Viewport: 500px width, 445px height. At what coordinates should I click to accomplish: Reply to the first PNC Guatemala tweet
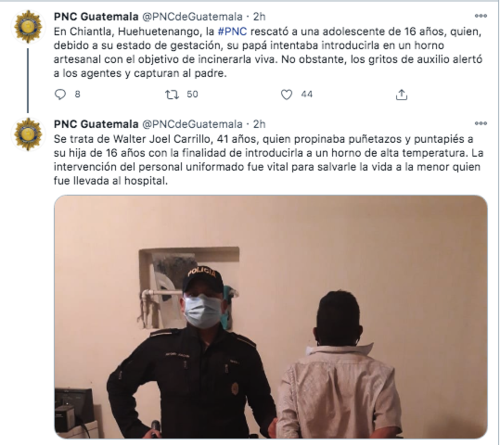60,95
